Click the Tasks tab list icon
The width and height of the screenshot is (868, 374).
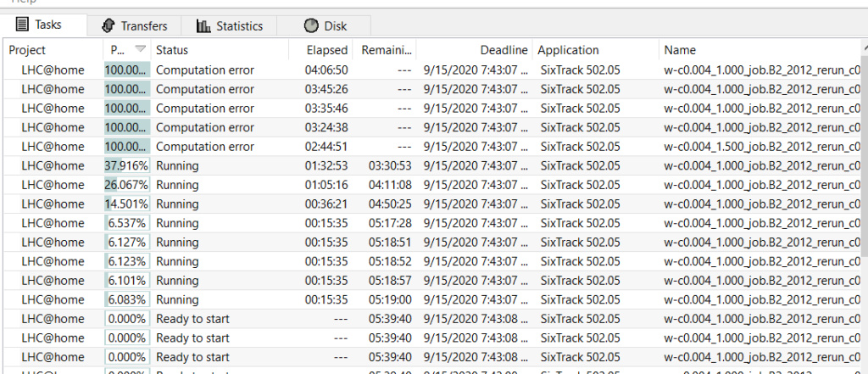point(21,25)
